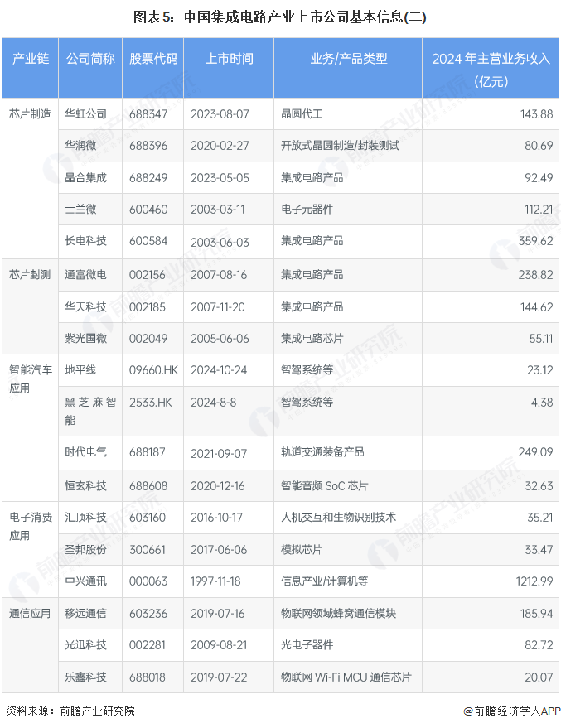Click stock code 688347
Viewport: 561px width, 728px height.
(x=148, y=114)
